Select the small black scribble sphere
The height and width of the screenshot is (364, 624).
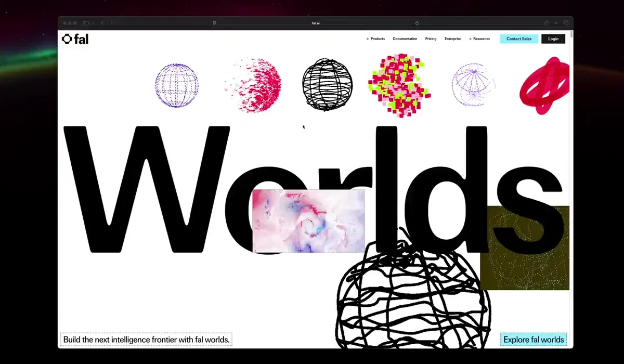[x=328, y=85]
